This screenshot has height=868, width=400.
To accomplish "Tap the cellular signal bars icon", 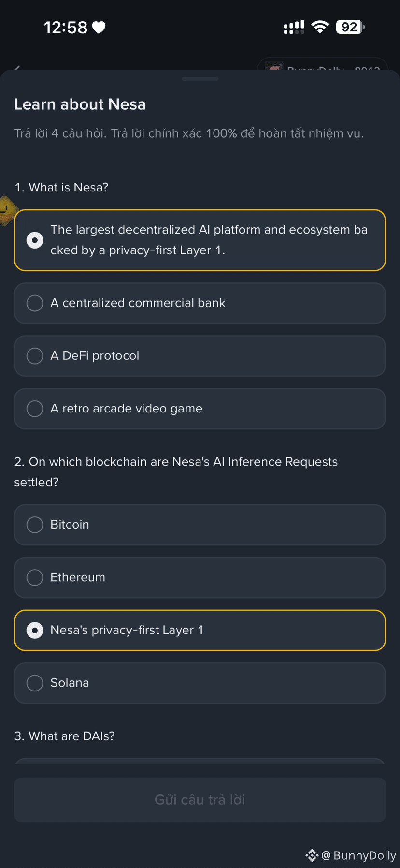I will [294, 28].
